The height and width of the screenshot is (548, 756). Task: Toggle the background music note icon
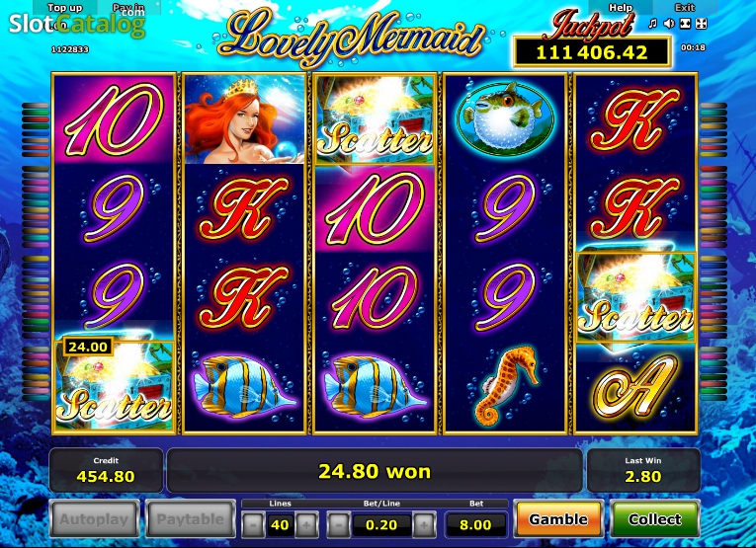point(653,23)
